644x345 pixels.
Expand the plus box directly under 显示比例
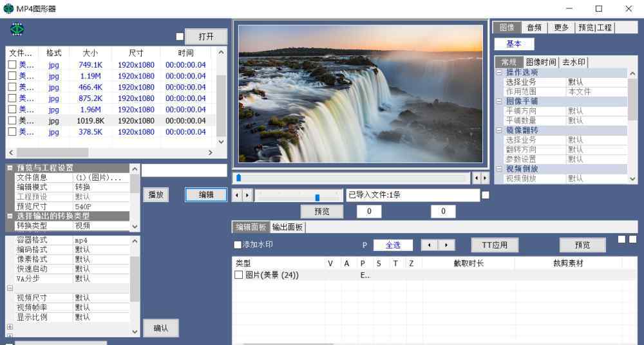click(x=10, y=327)
